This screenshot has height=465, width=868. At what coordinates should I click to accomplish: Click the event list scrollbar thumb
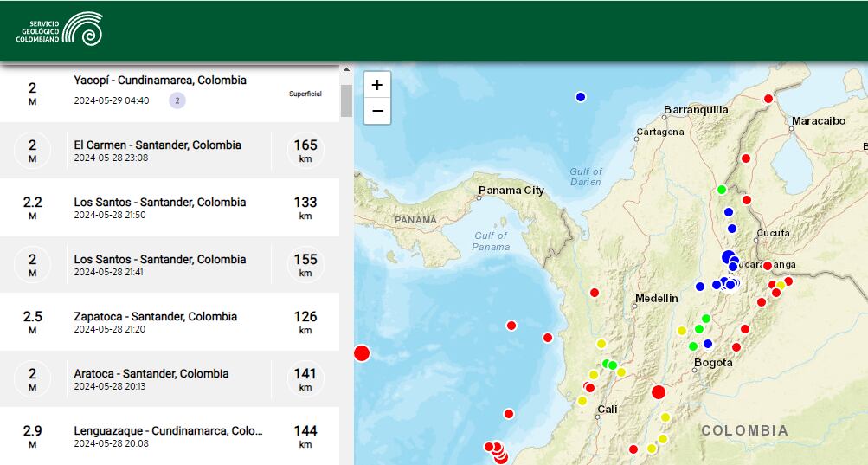pyautogui.click(x=346, y=100)
